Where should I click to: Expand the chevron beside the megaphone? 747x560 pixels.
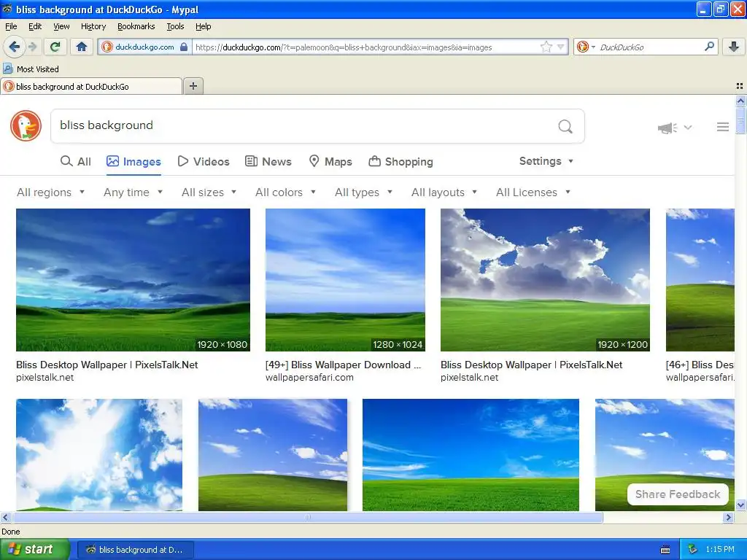tap(688, 127)
